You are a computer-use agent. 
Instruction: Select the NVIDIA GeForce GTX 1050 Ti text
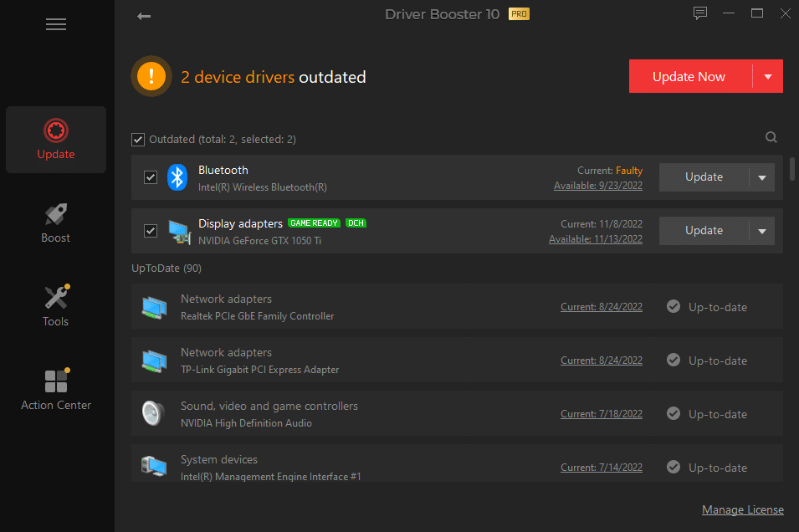(x=260, y=241)
